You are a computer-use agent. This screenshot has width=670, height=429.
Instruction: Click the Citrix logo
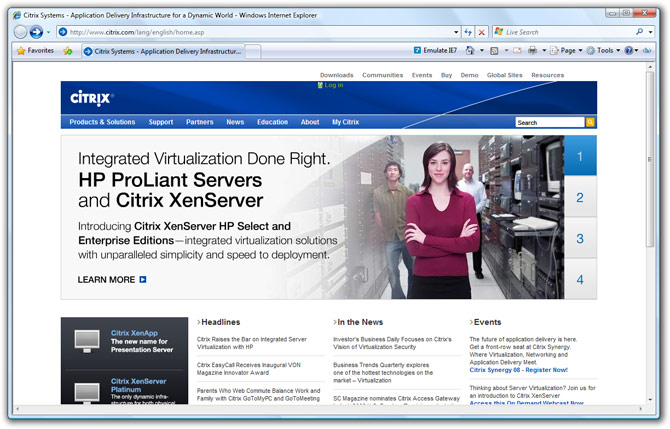pos(91,98)
